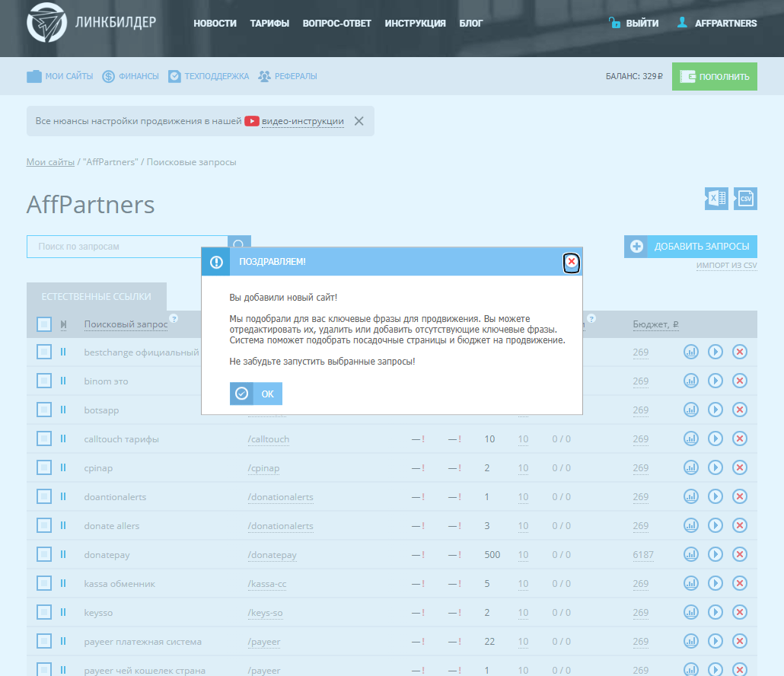Start promotion for donatepay query

715,555
